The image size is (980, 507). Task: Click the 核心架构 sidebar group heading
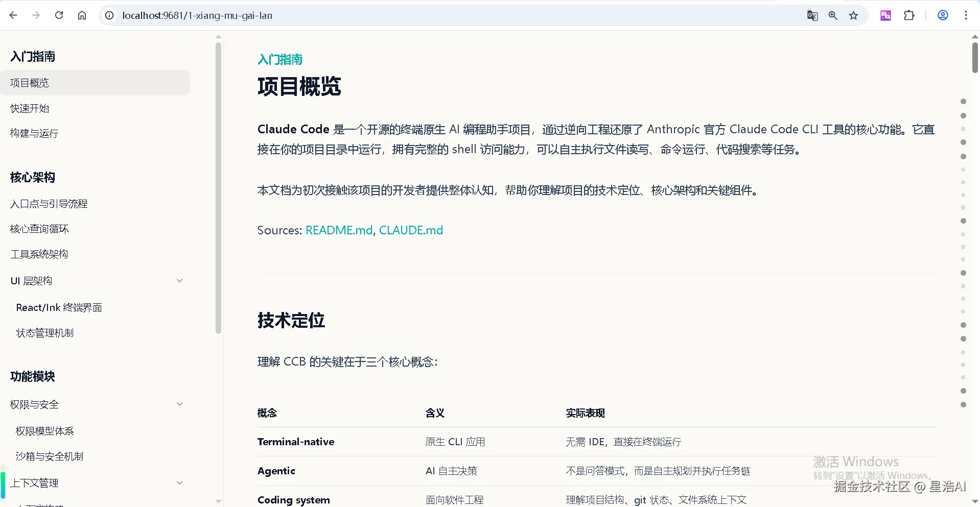[33, 177]
